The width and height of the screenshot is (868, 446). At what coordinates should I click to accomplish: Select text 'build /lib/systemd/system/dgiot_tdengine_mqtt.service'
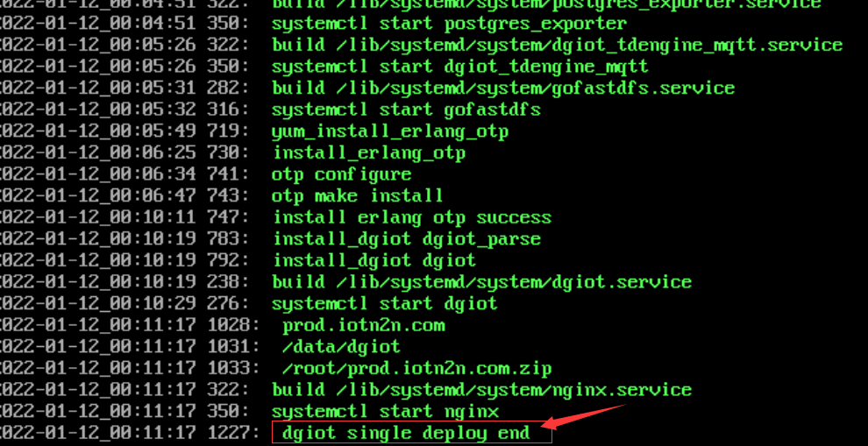pos(558,46)
